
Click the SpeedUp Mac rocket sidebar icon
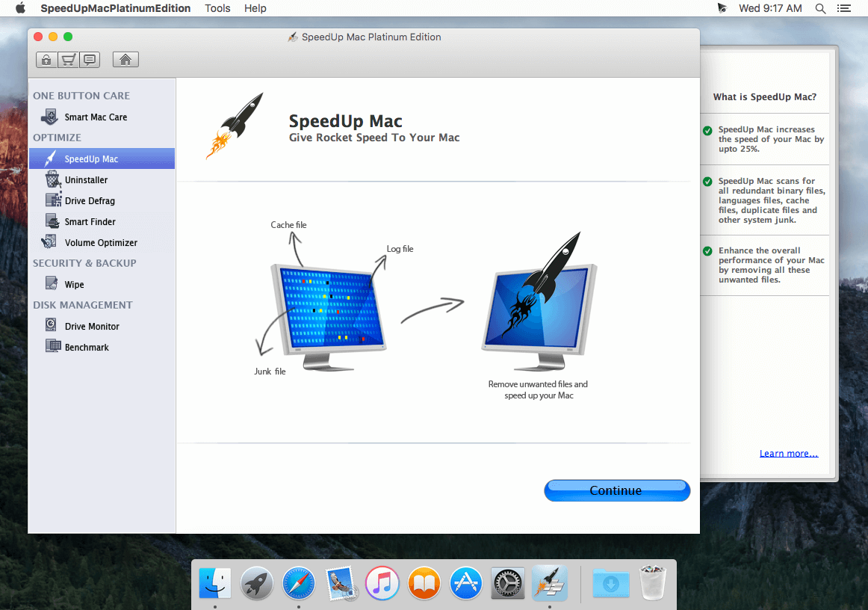click(50, 158)
